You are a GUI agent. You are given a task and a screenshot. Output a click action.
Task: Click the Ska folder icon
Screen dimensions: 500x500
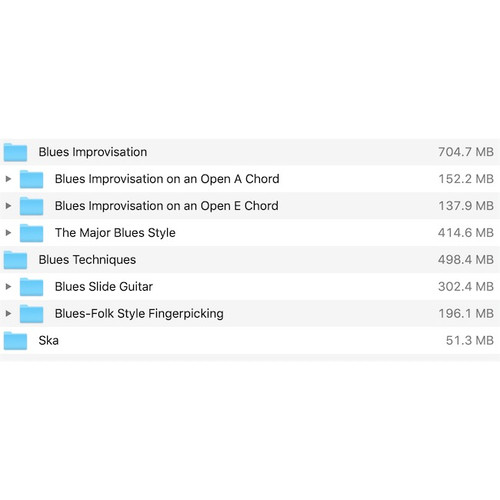point(15,341)
